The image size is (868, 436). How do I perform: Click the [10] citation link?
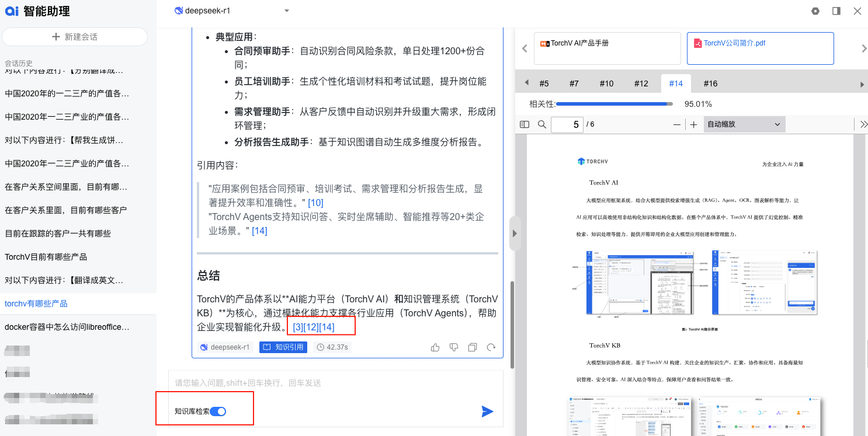pyautogui.click(x=315, y=203)
